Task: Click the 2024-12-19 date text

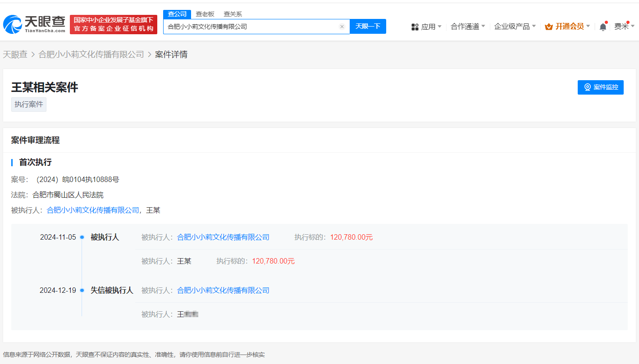Action: click(58, 291)
